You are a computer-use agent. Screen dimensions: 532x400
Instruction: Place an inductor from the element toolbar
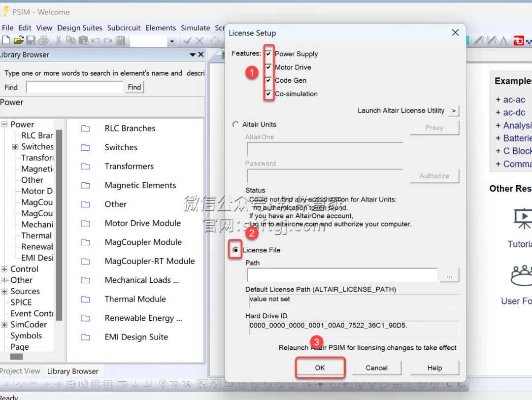(34, 384)
